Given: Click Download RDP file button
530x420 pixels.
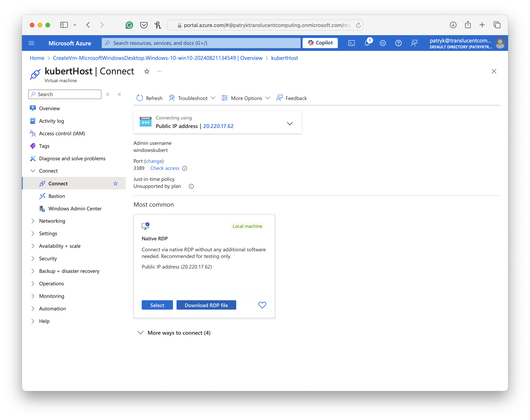Looking at the screenshot, I should point(206,305).
